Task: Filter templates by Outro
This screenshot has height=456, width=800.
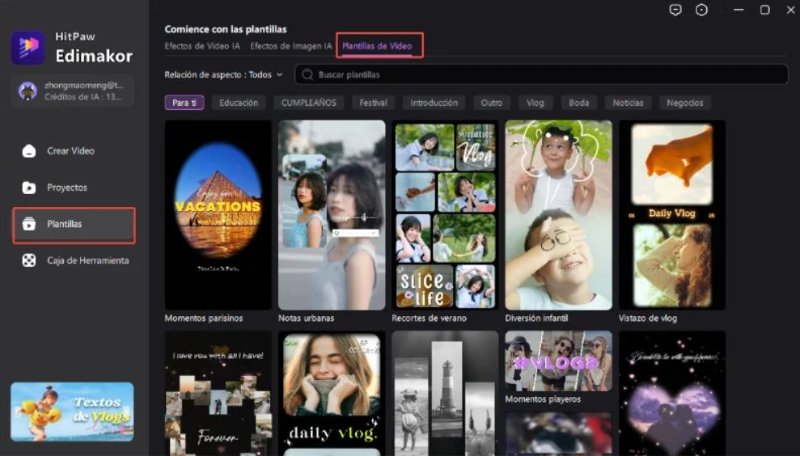Action: point(491,103)
